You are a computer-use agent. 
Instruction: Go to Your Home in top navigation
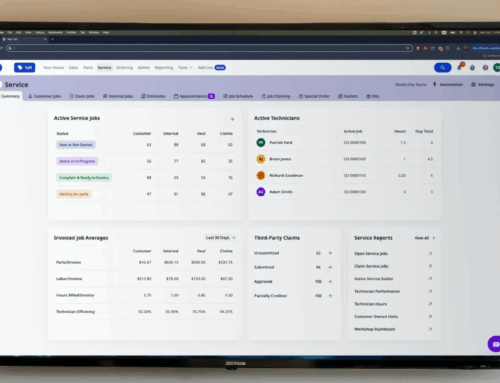coord(53,68)
